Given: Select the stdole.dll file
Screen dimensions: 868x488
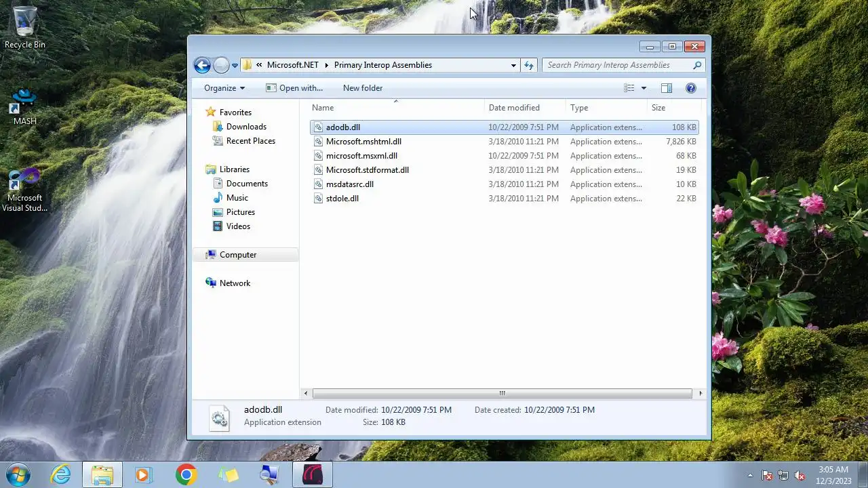Looking at the screenshot, I should (x=504, y=199).
